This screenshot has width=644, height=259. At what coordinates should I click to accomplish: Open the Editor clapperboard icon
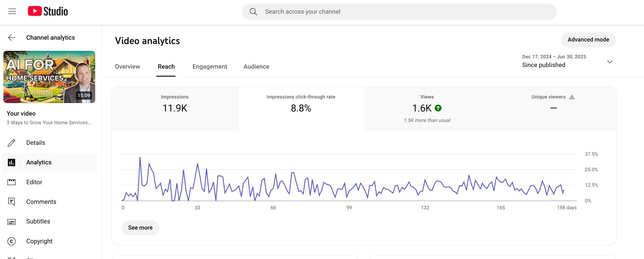pyautogui.click(x=11, y=182)
